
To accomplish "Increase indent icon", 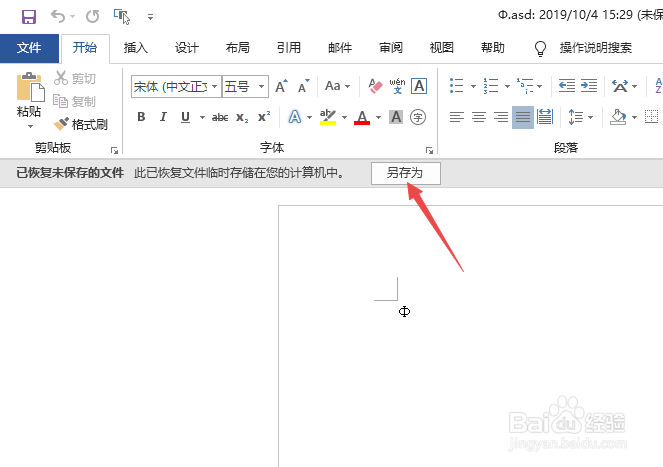I will pos(589,86).
